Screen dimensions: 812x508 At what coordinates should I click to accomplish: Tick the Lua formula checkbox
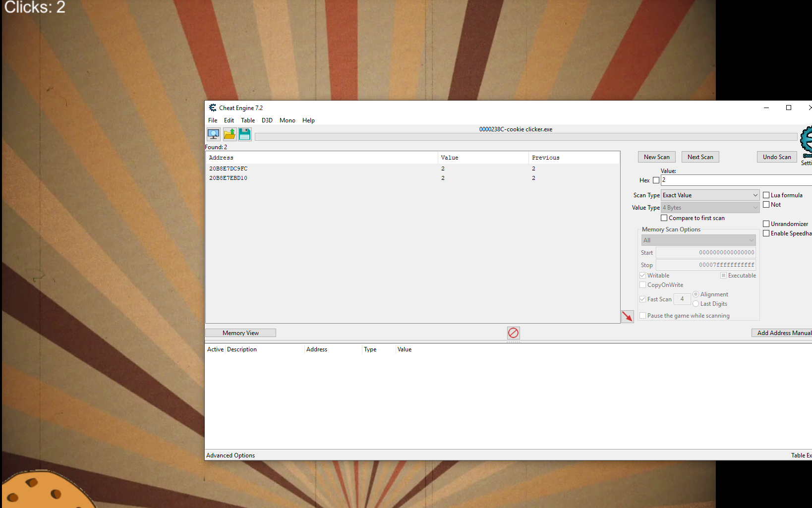click(x=766, y=195)
